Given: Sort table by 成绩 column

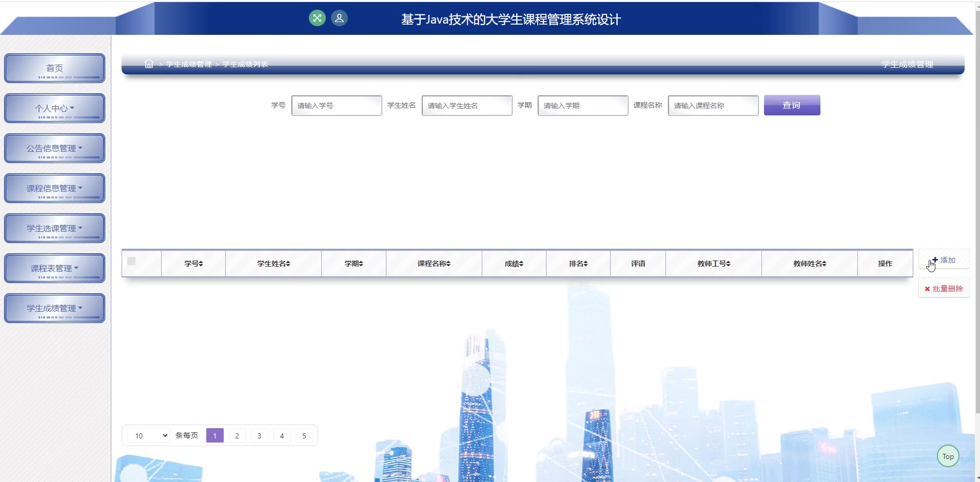Looking at the screenshot, I should [514, 264].
